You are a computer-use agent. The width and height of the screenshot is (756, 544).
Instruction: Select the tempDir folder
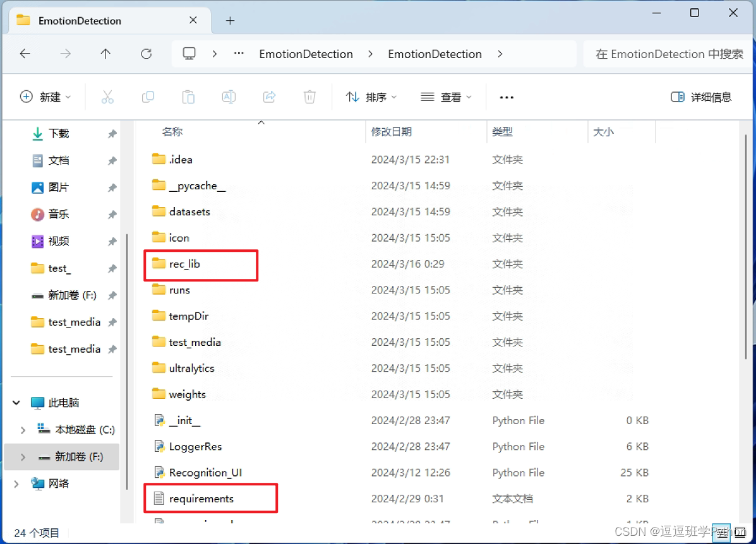click(x=188, y=316)
